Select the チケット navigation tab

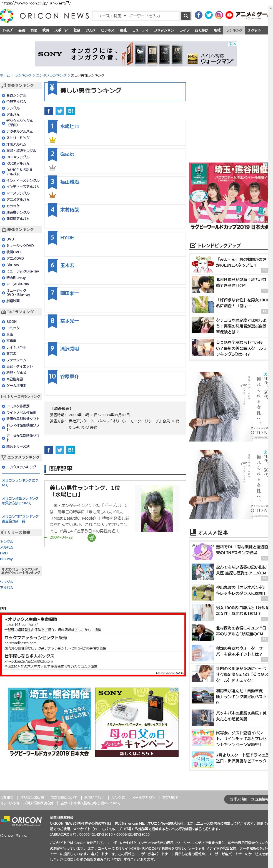point(255,30)
